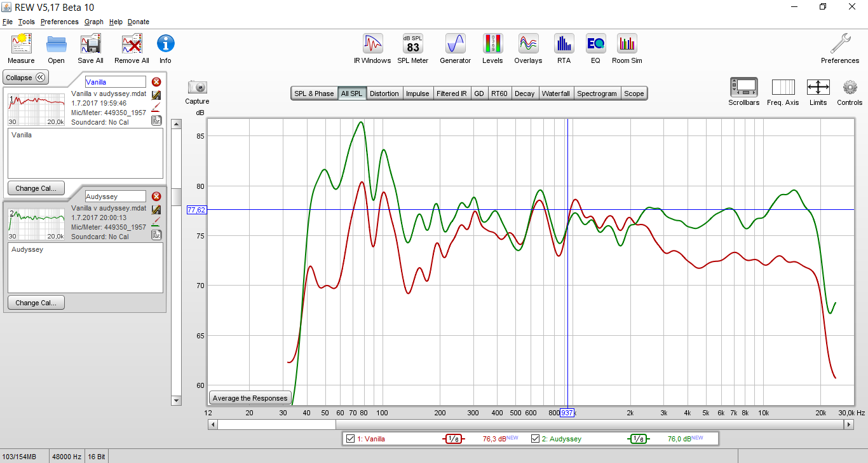Select the Audyssey measurement thumbnail
This screenshot has width=868, height=463.
[x=36, y=223]
